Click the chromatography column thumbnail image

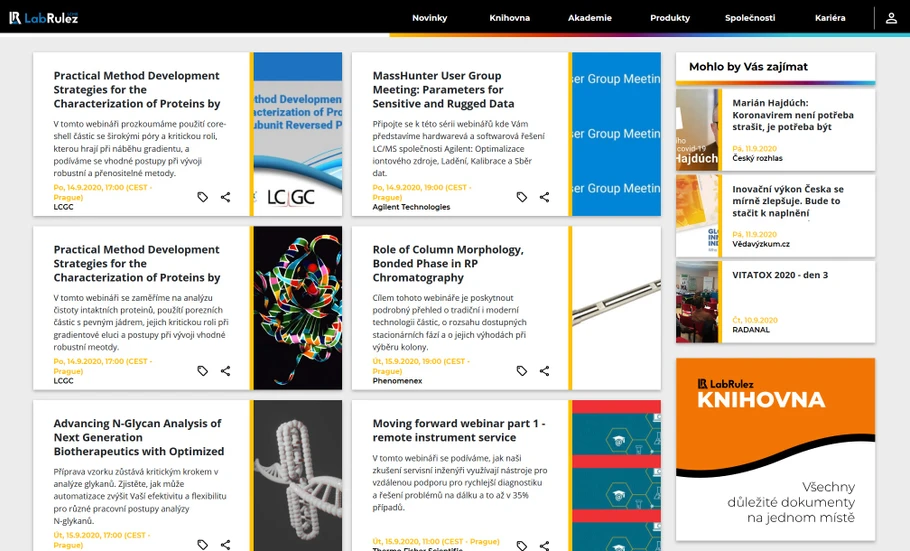click(616, 308)
